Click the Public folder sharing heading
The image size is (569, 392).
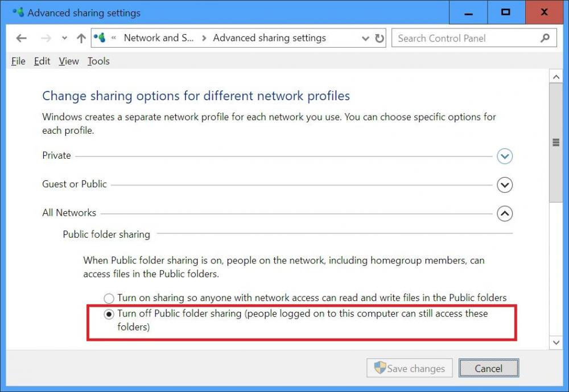pyautogui.click(x=106, y=234)
